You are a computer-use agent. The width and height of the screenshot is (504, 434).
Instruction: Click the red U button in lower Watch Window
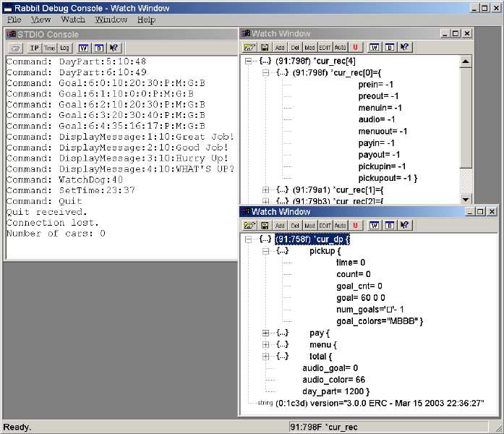[355, 226]
